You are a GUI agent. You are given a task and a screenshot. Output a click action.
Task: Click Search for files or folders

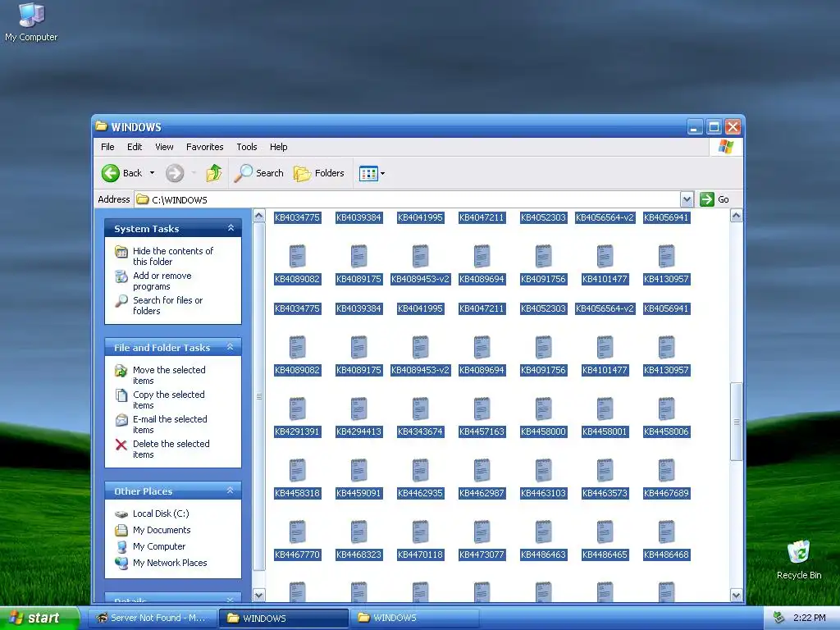[x=167, y=305]
